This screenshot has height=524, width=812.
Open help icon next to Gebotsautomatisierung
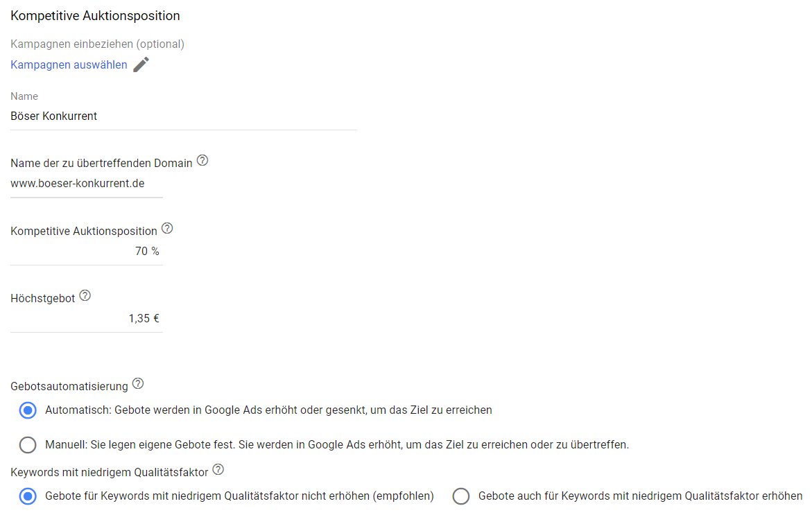[x=137, y=382]
